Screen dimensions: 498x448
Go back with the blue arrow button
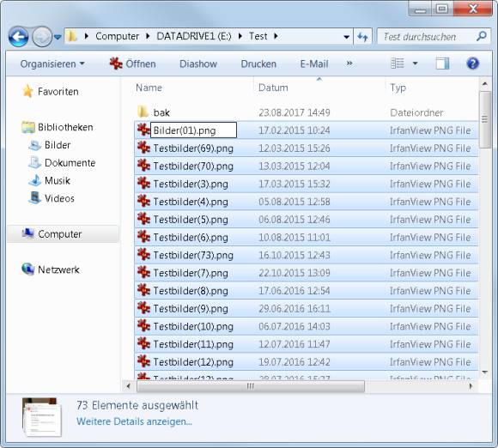pyautogui.click(x=18, y=37)
